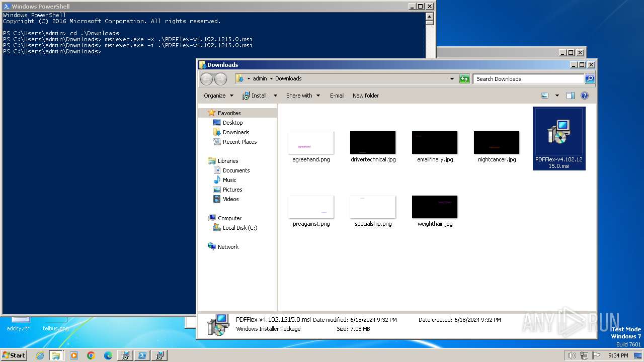
Task: Click E-mail in the Explorer toolbar
Action: point(337,96)
